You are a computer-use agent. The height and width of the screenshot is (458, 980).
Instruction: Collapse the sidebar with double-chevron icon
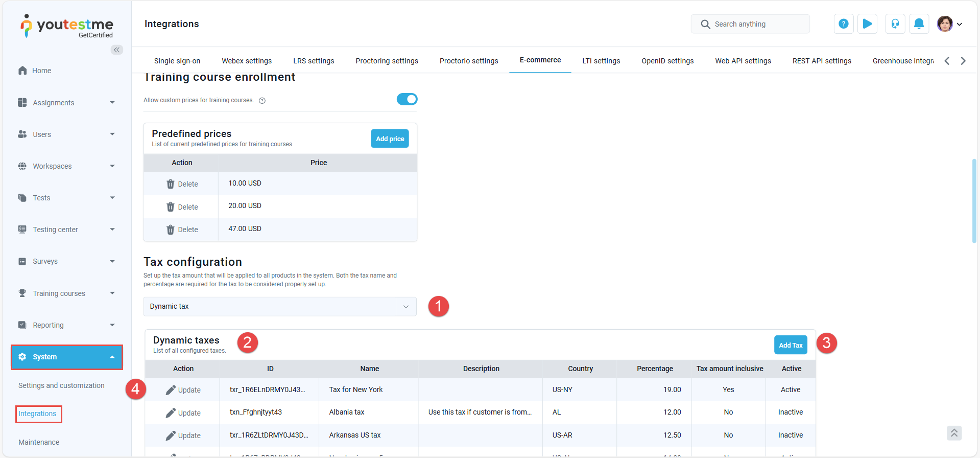(117, 50)
